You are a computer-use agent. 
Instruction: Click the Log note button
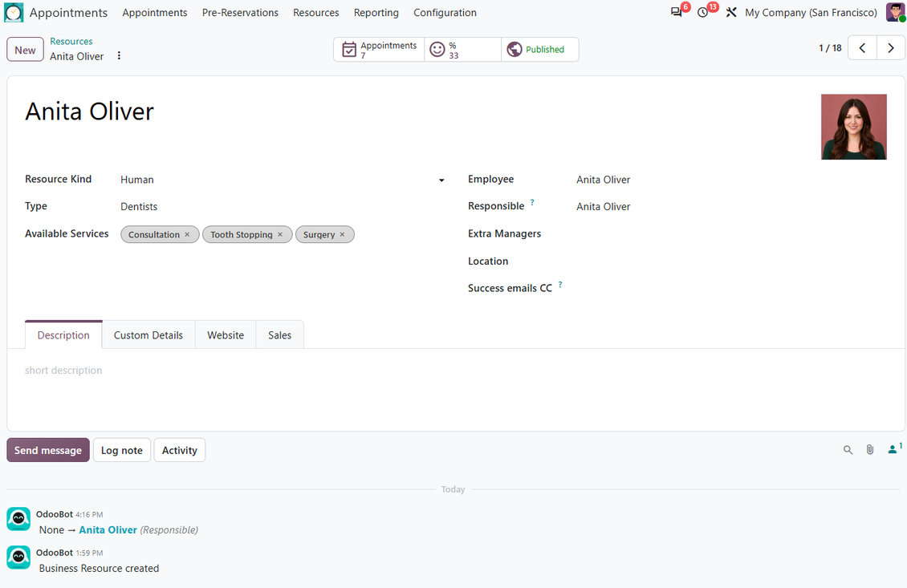point(121,450)
